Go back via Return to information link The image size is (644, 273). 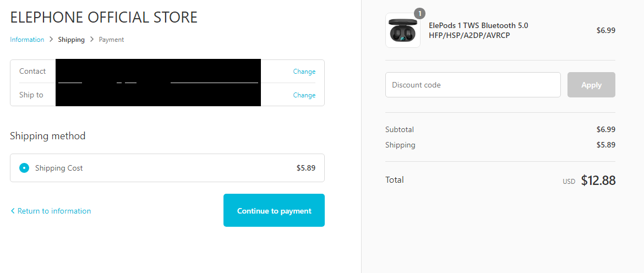coord(54,211)
